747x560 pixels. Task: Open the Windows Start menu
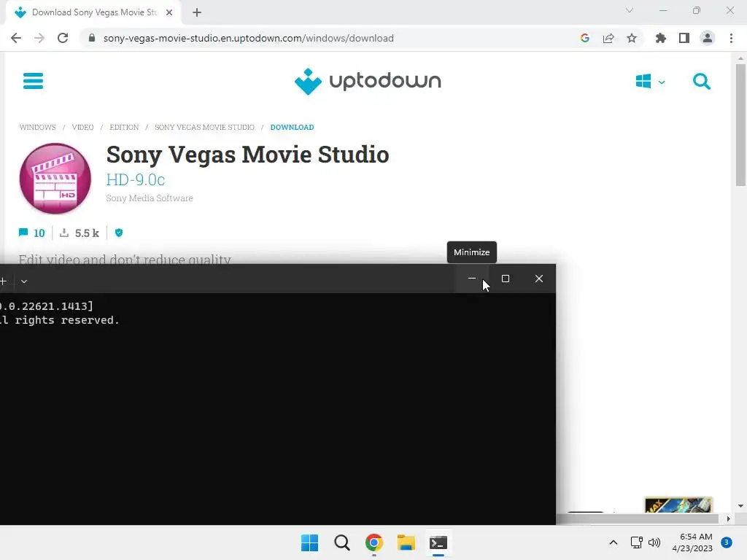point(309,542)
